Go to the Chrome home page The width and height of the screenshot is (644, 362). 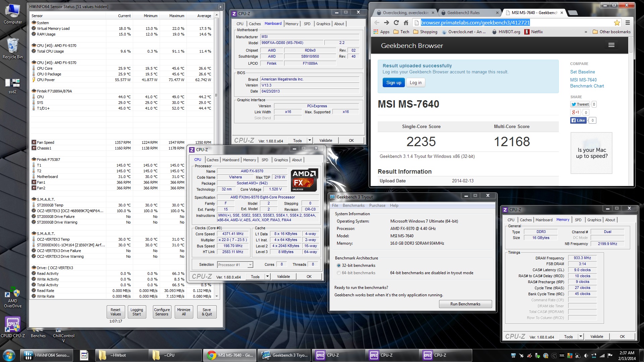(406, 22)
